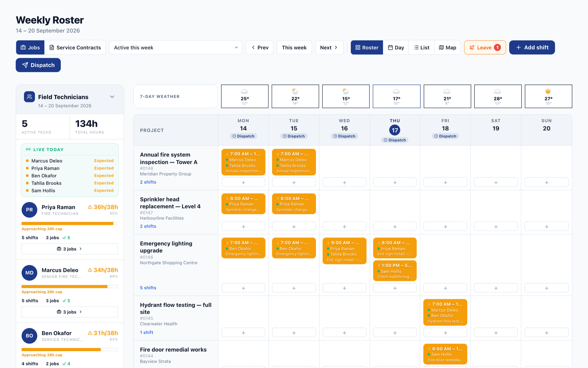Image resolution: width=588 pixels, height=368 pixels.
Task: Add Monday shift to Emergency lighting upgrade
Action: [x=243, y=288]
